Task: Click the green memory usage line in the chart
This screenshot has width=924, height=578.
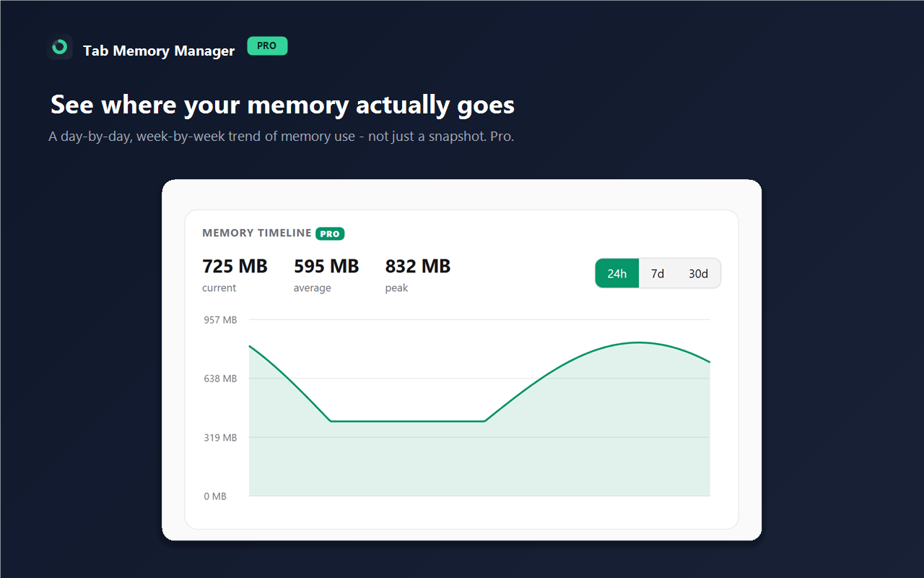Action: [x=407, y=421]
